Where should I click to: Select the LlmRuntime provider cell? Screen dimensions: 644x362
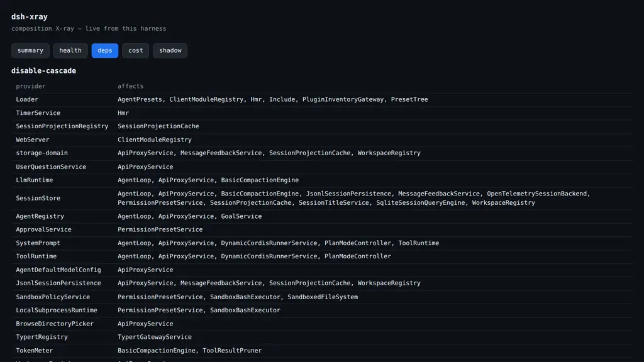35,180
